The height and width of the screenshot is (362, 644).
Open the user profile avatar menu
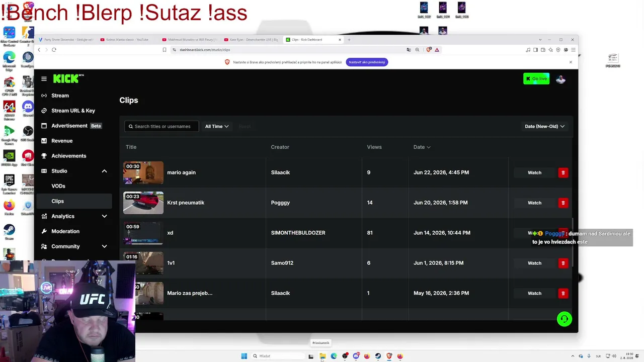click(x=560, y=79)
